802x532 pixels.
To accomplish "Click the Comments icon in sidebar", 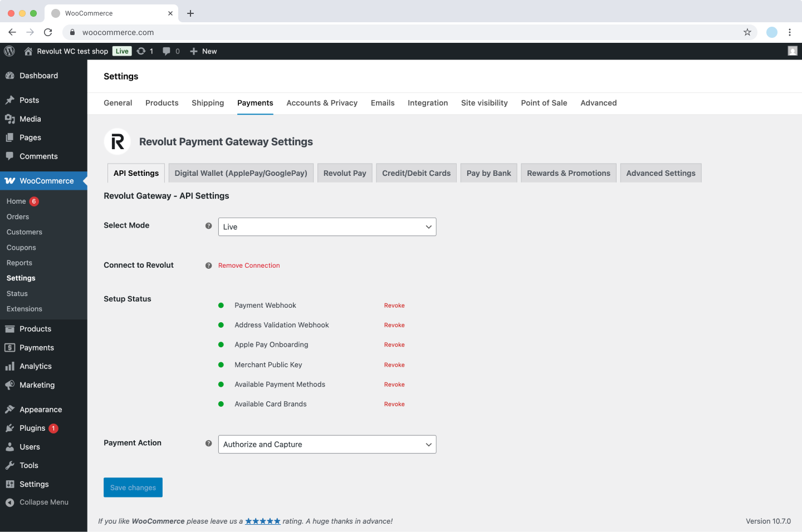I will click(10, 156).
